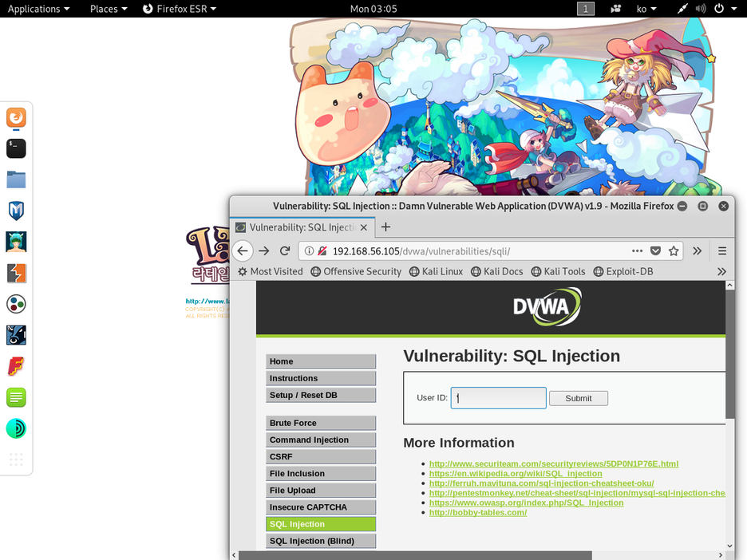This screenshot has width=747, height=560.
Task: Open SQL Injection (Blind) page
Action: pos(321,541)
